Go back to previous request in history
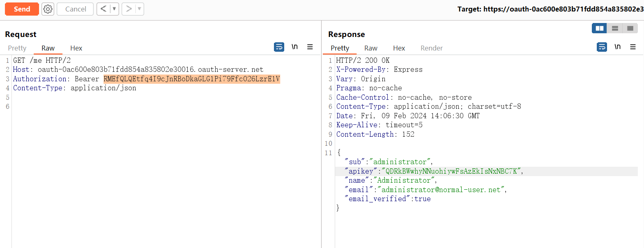The image size is (644, 248). 103,9
